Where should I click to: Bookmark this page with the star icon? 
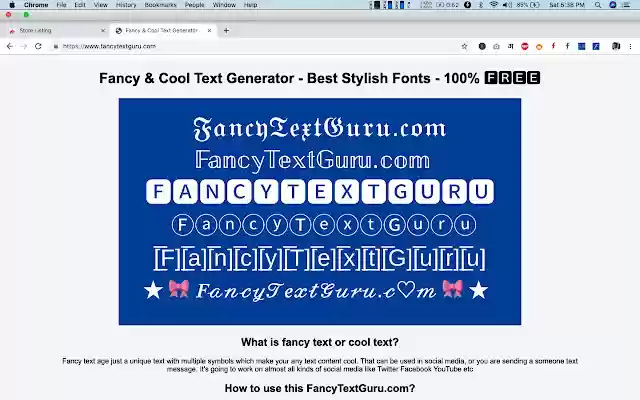(x=464, y=46)
